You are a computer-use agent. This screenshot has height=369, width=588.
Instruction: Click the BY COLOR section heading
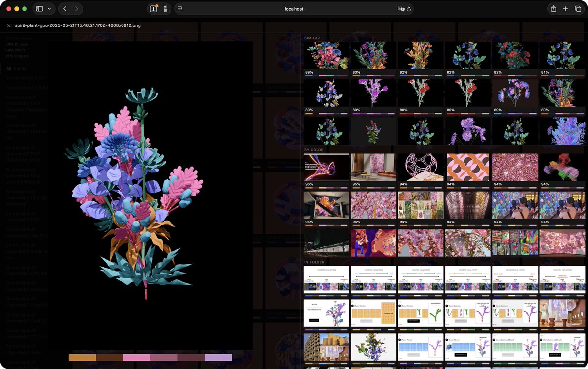(314, 150)
